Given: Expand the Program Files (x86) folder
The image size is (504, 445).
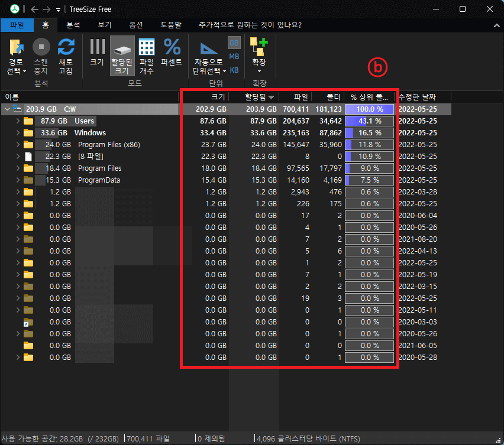Looking at the screenshot, I should 18,145.
